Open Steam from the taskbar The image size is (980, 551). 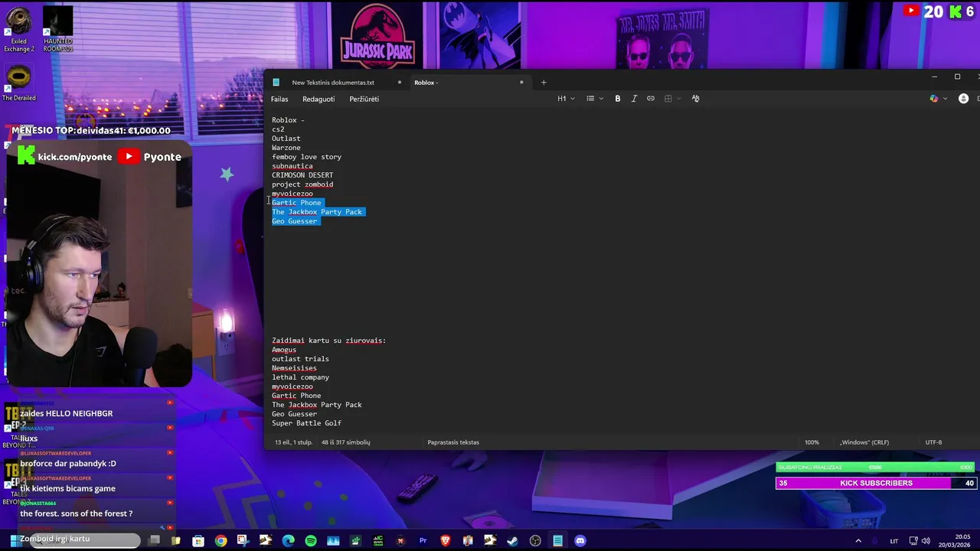coord(513,541)
